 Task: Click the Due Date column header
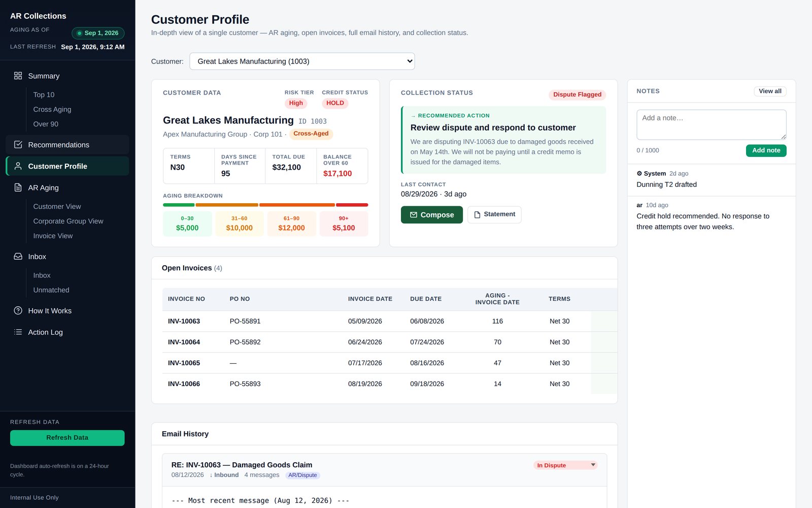(x=426, y=299)
